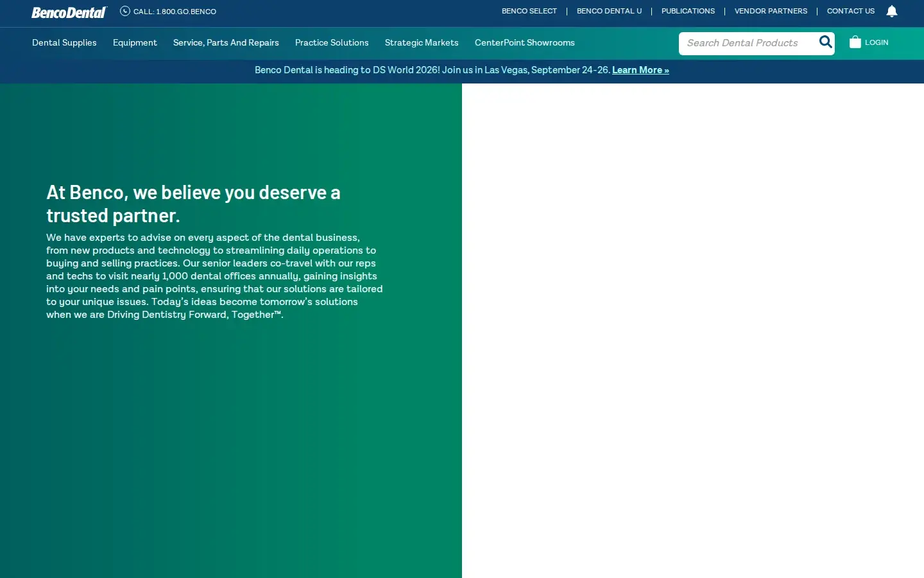This screenshot has height=578, width=924.
Task: Click the DS World 2026 announcement text
Action: tap(432, 70)
